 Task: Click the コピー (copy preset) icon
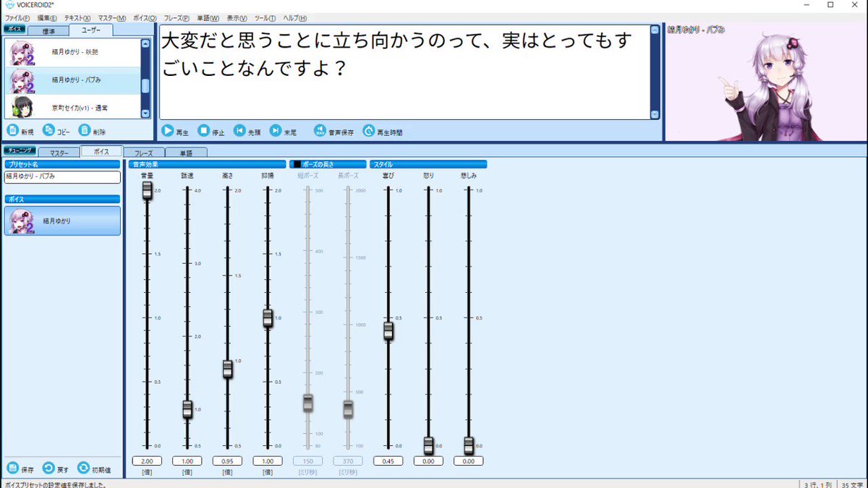pyautogui.click(x=48, y=130)
